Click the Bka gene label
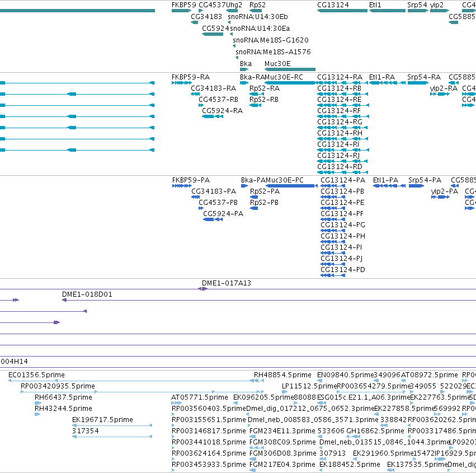 click(246, 64)
